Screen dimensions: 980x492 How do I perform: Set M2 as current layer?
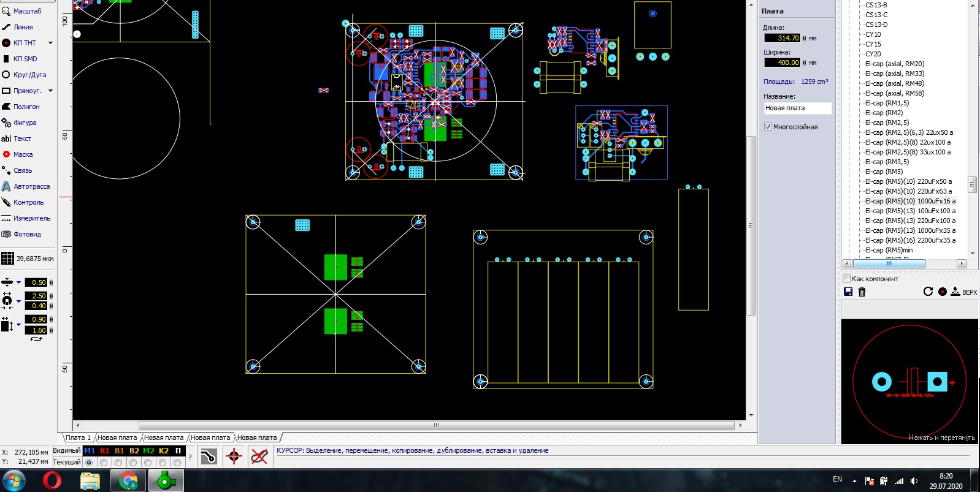(148, 463)
